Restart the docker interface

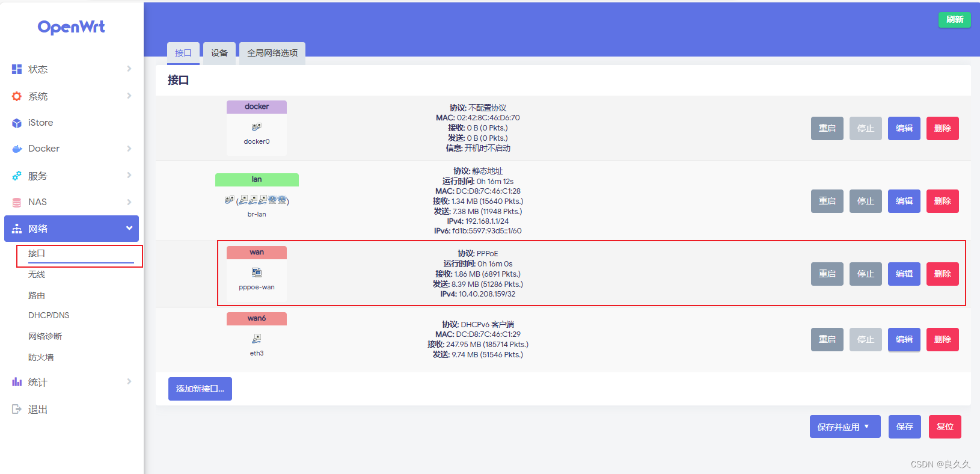827,128
